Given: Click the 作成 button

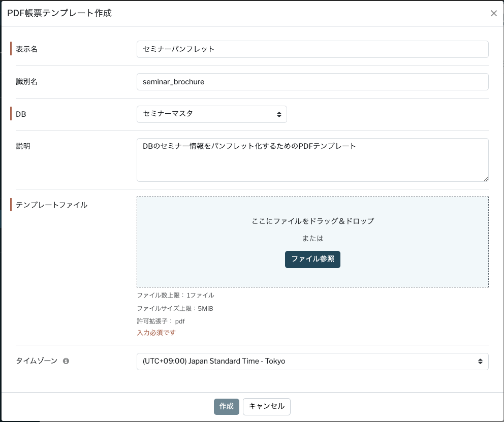Looking at the screenshot, I should pos(226,406).
